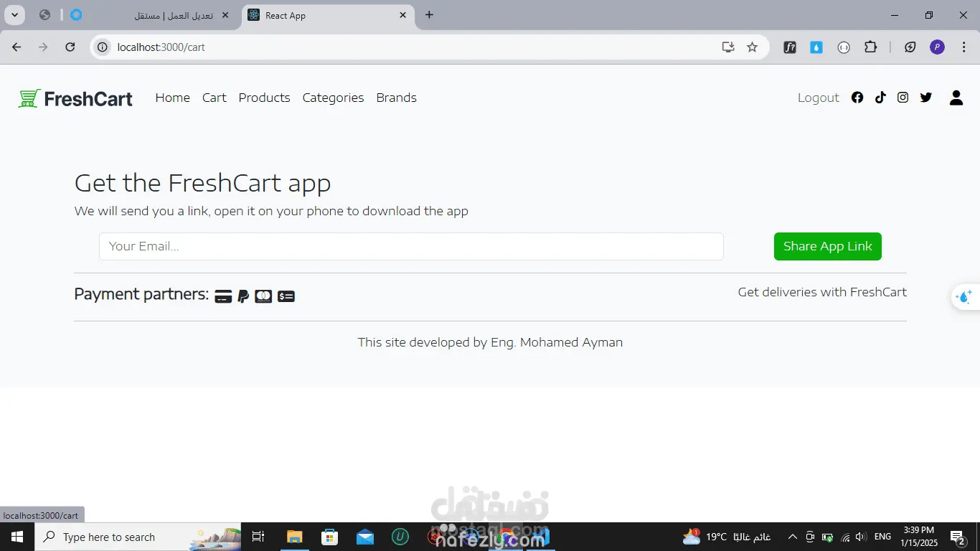Open the f? font extension icon
The height and width of the screenshot is (551, 980).
790,47
